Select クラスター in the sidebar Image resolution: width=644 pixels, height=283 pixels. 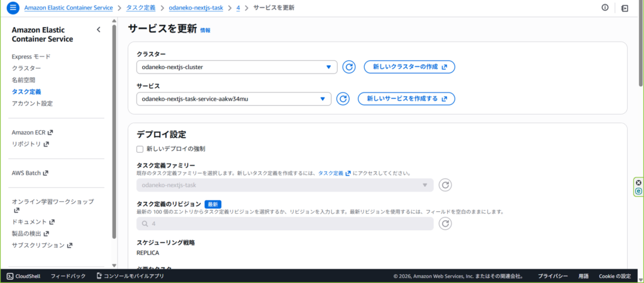coord(26,68)
